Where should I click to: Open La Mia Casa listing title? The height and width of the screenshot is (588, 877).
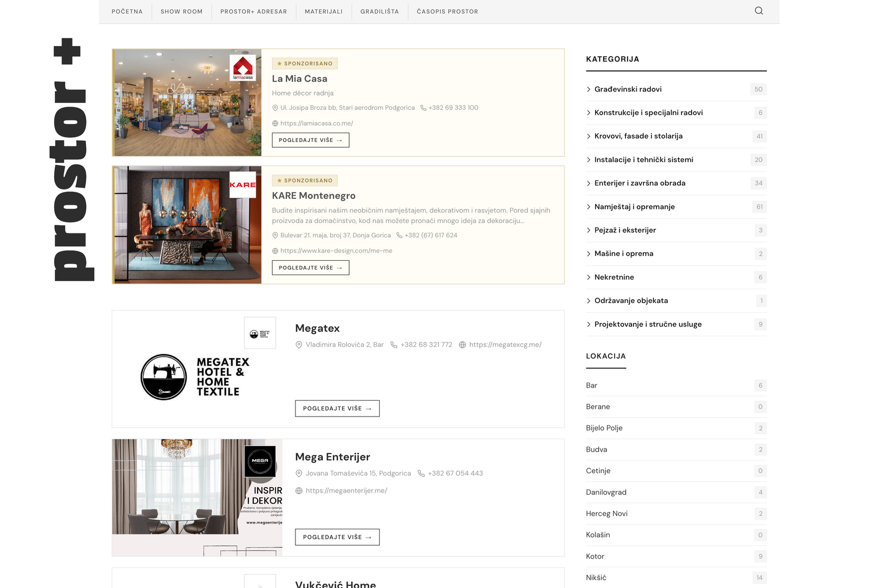(300, 79)
